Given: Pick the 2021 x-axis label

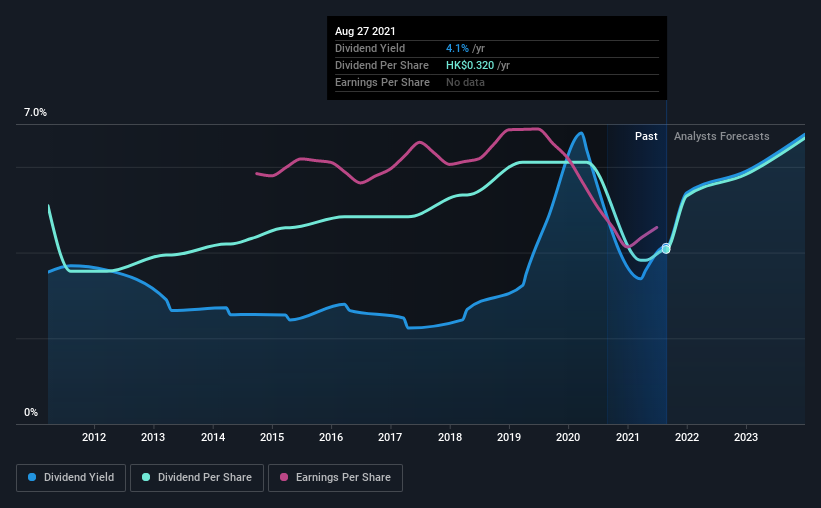Looking at the screenshot, I should coord(628,437).
